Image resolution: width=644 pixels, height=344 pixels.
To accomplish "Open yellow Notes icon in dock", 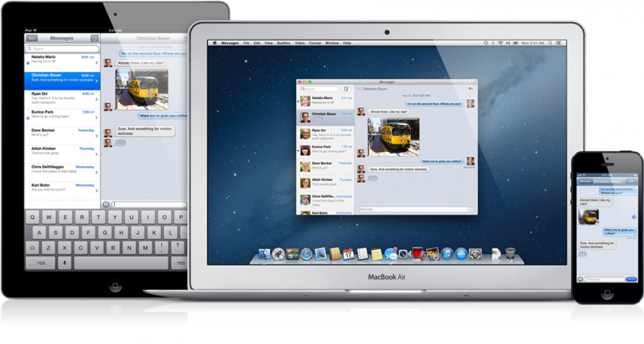I will point(377,254).
